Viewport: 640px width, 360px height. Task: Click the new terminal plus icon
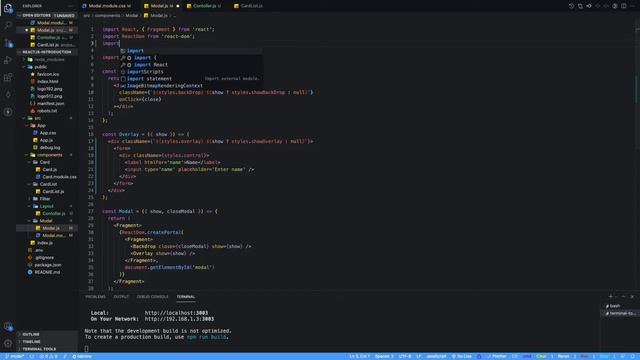tap(611, 297)
